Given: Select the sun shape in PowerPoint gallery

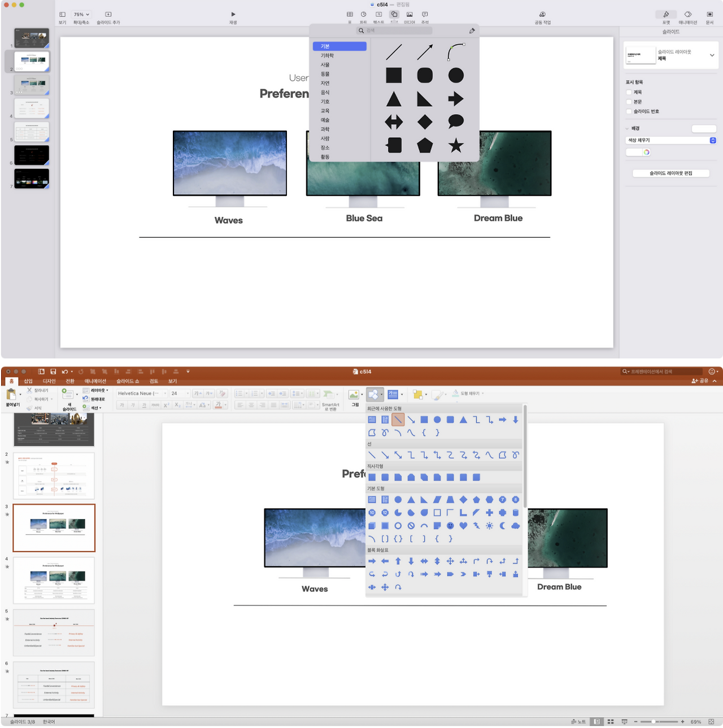Looking at the screenshot, I should pos(489,526).
